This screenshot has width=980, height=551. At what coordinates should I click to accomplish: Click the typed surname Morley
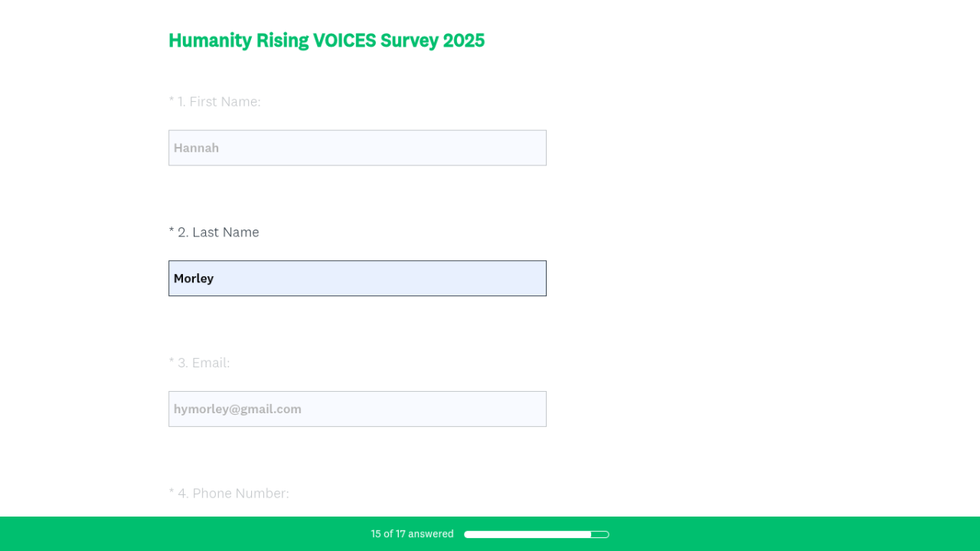(194, 279)
